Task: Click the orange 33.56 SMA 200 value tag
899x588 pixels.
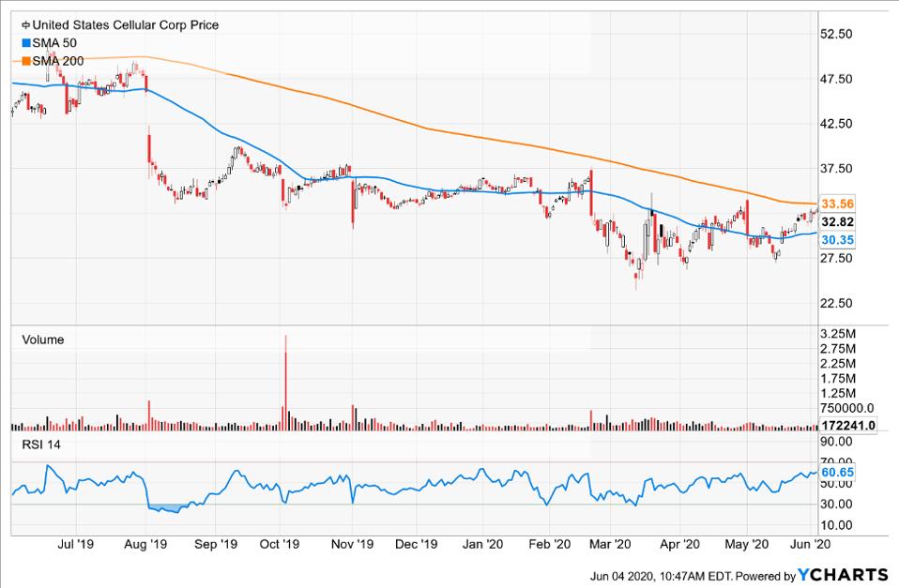Action: [837, 204]
